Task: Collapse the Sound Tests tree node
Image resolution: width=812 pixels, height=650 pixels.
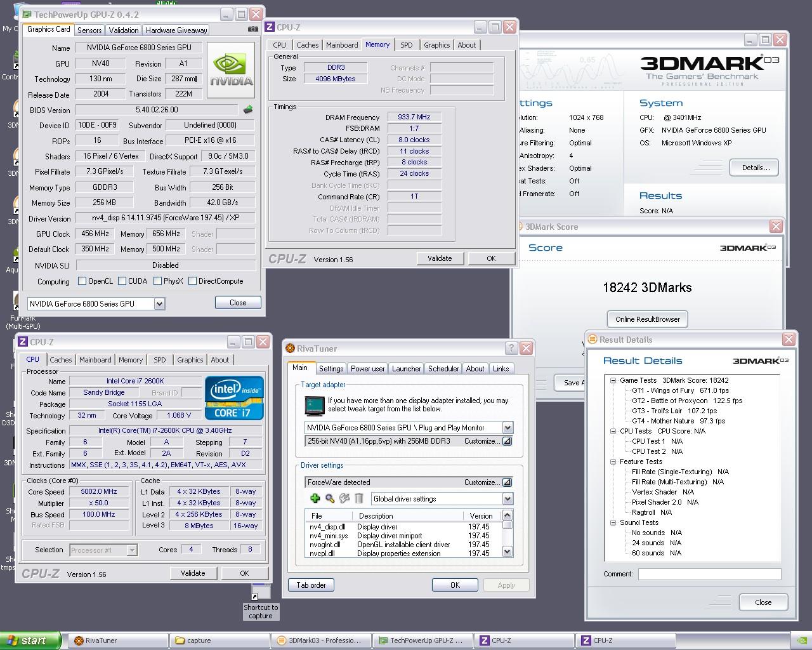Action: click(x=613, y=522)
